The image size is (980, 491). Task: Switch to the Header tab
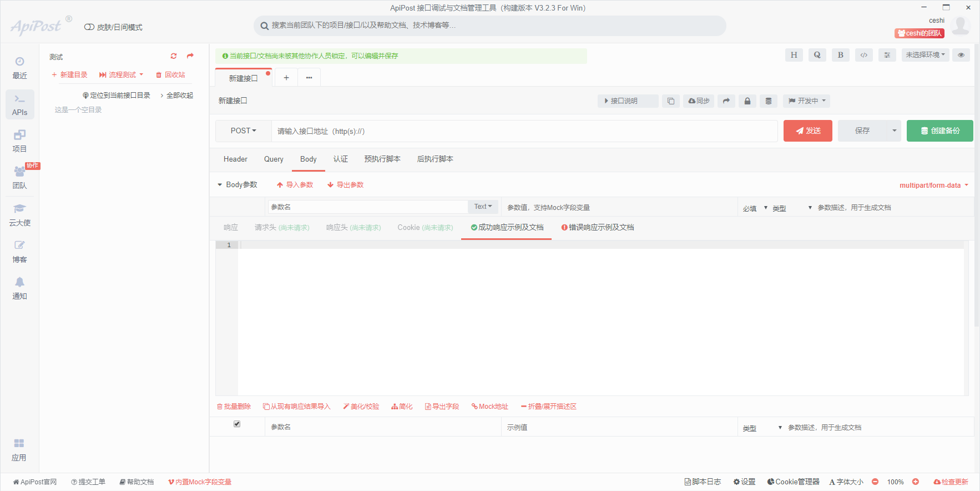coord(235,159)
